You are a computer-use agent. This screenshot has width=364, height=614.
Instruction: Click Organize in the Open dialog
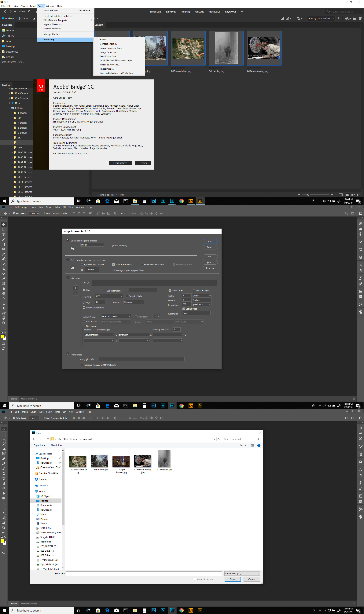point(39,445)
